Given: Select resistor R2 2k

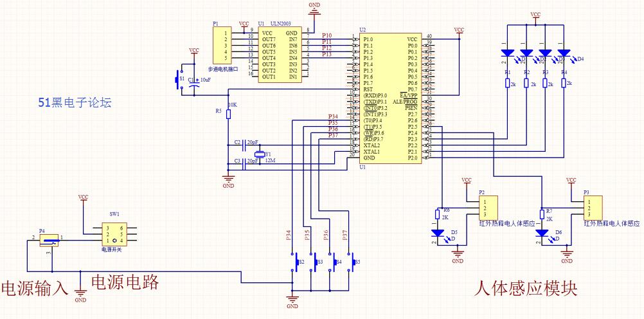Looking at the screenshot, I should (x=526, y=84).
